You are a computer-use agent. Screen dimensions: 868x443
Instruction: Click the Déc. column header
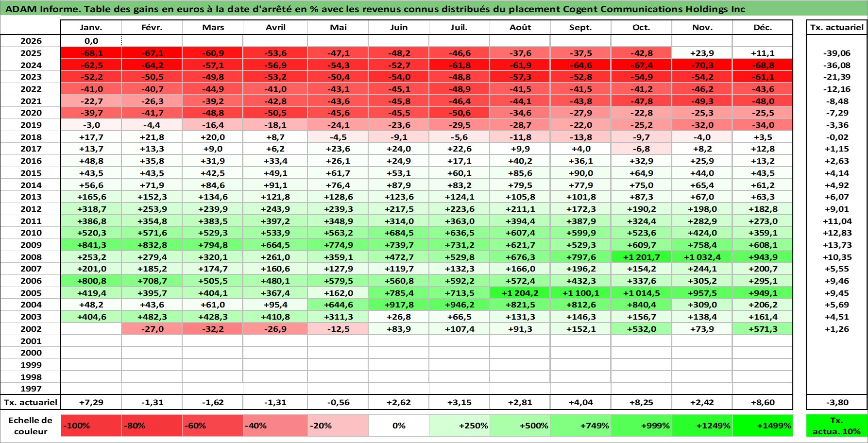[x=763, y=27]
